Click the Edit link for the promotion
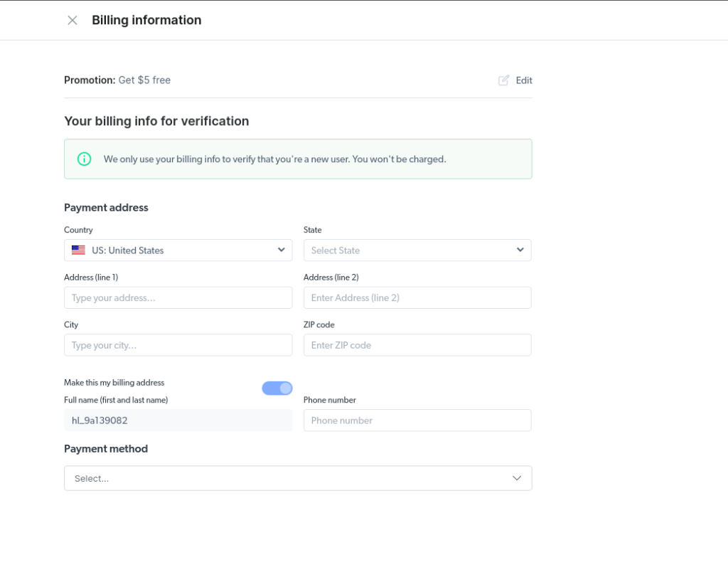 (x=524, y=80)
